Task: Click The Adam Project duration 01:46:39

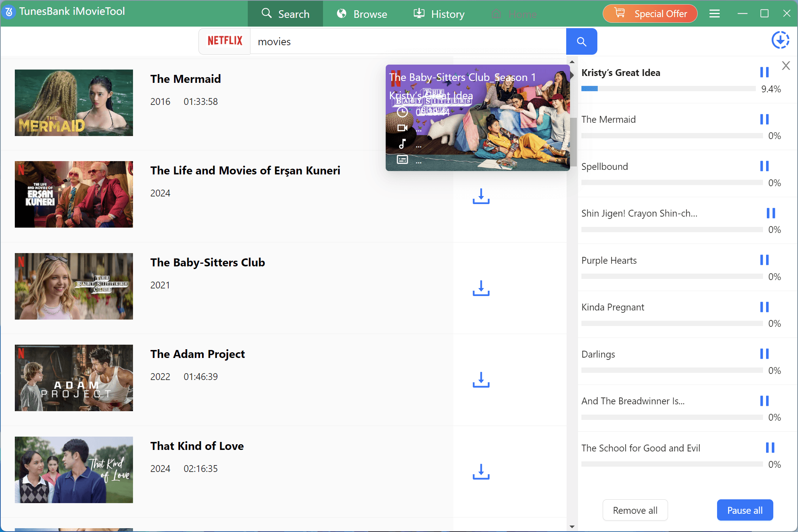Action: pos(201,377)
